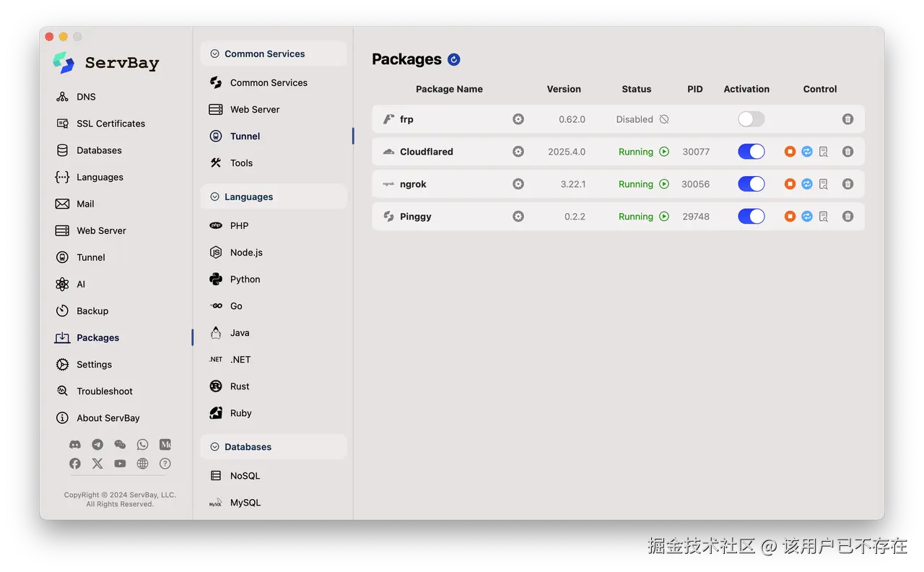
Task: Disable the Cloudflared activation switch
Action: (751, 152)
